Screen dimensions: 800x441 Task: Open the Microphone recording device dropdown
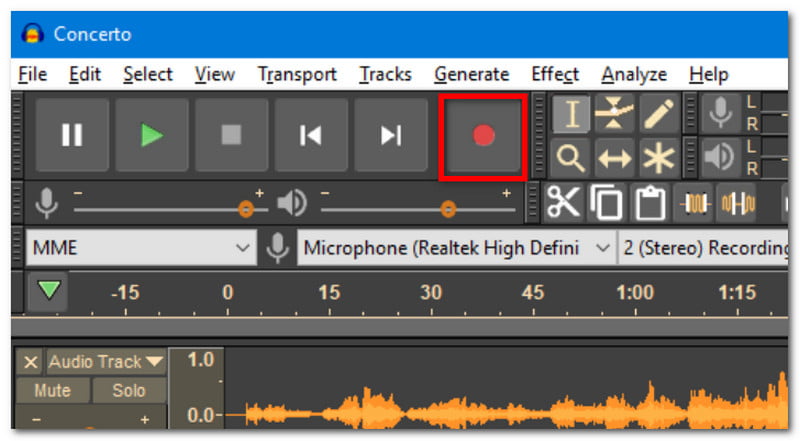(x=457, y=248)
